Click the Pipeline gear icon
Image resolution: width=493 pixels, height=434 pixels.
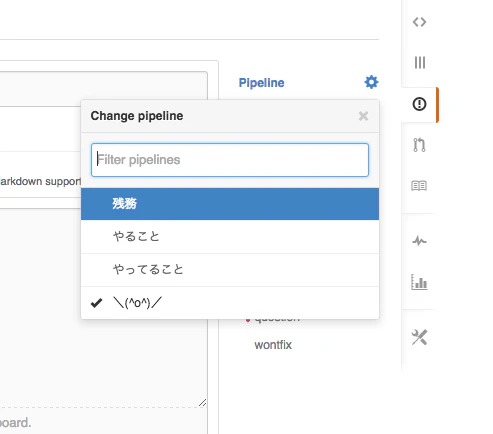click(371, 82)
